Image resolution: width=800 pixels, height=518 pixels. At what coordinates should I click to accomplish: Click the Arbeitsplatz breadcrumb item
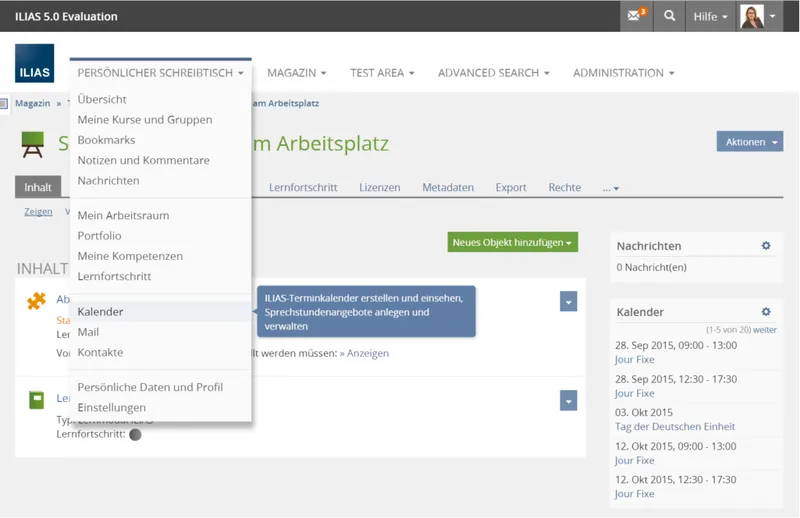coord(286,103)
